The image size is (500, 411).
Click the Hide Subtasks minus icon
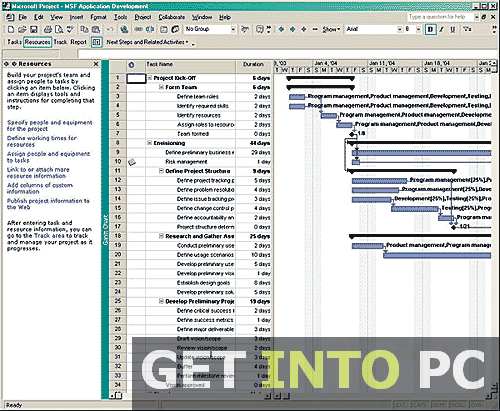pyautogui.click(x=315, y=29)
